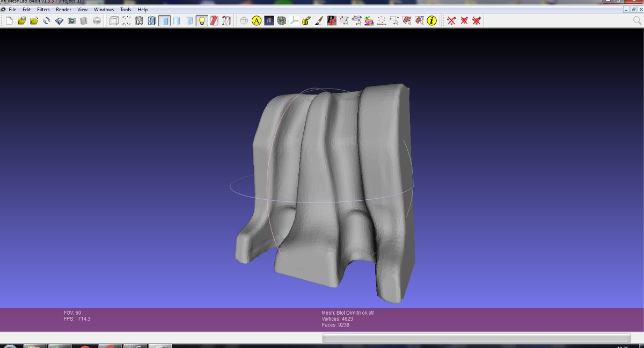Click the 'FPS: 714.3' readout
The width and height of the screenshot is (644, 348).
click(x=77, y=319)
